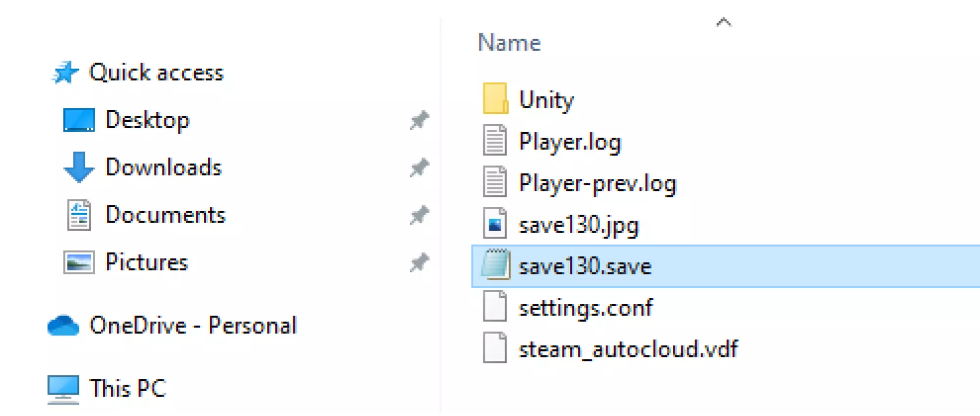The image size is (980, 416).
Task: Click the blue Downloads arrow icon
Action: 79,167
